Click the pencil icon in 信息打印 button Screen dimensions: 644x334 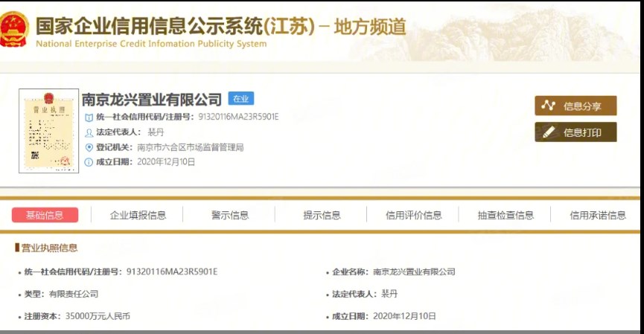point(549,132)
